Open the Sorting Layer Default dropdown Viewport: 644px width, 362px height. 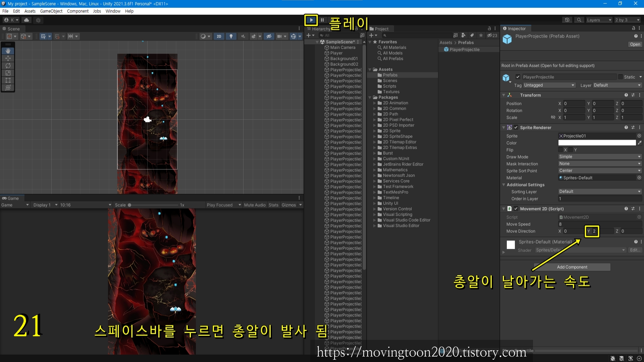[600, 192]
